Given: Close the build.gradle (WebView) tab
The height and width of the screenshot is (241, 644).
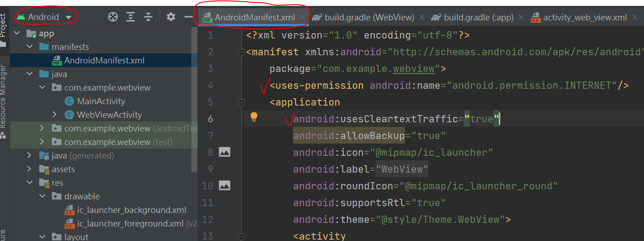Looking at the screenshot, I should point(422,18).
